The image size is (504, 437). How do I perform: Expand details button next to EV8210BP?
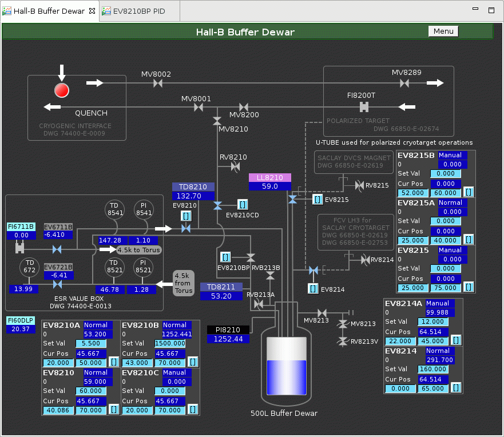[225, 257]
